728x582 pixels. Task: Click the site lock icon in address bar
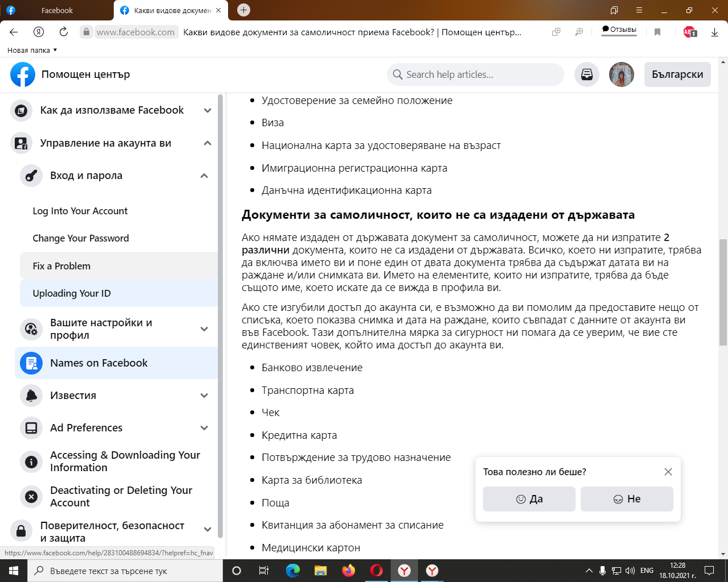coord(86,32)
